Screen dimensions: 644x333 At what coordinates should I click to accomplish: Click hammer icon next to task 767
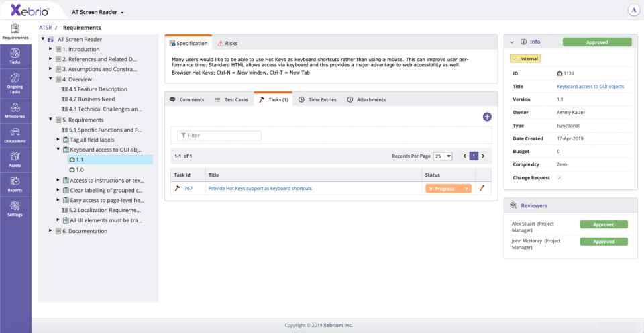coord(177,188)
